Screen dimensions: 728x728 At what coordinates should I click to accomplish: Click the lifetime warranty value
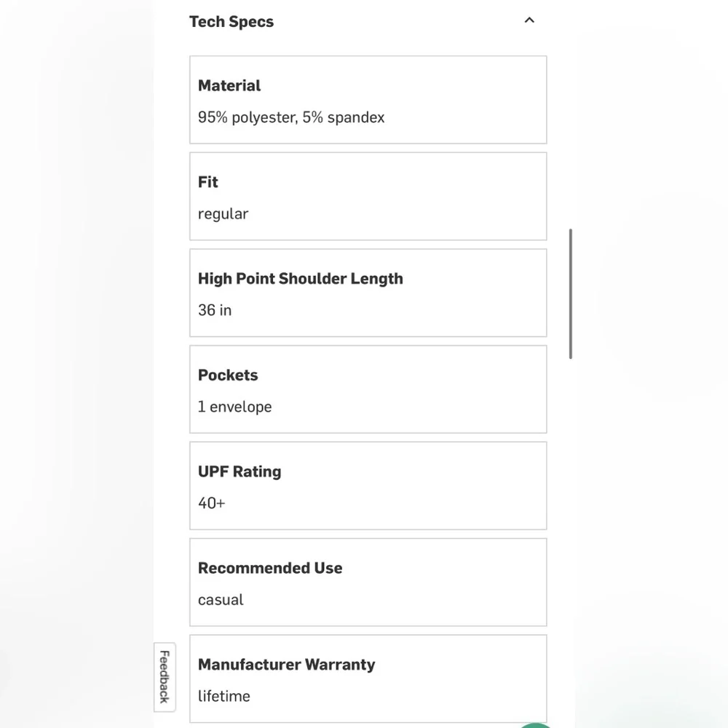[223, 697]
